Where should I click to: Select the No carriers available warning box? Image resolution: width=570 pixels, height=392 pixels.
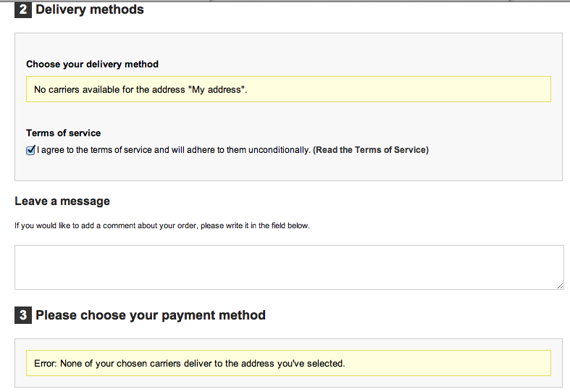[x=289, y=89]
